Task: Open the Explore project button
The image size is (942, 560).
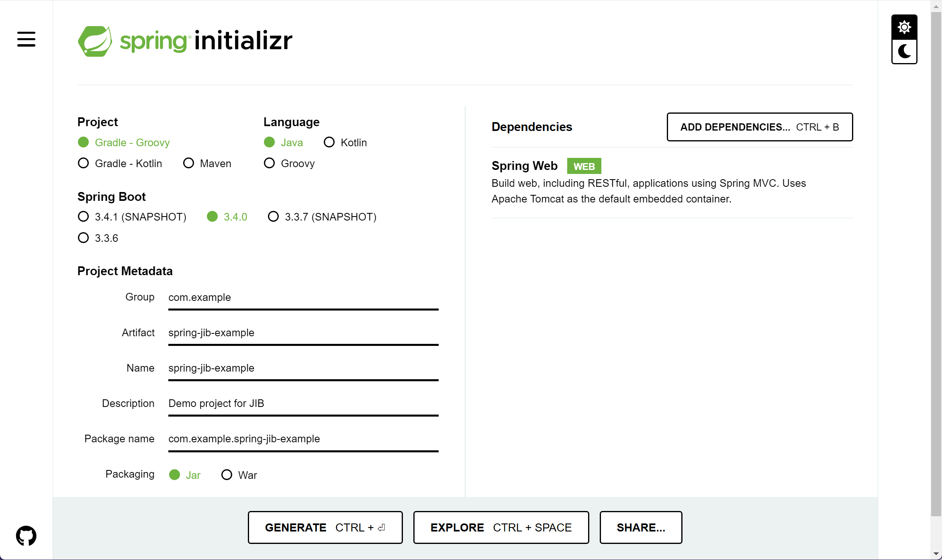Action: coord(501,527)
